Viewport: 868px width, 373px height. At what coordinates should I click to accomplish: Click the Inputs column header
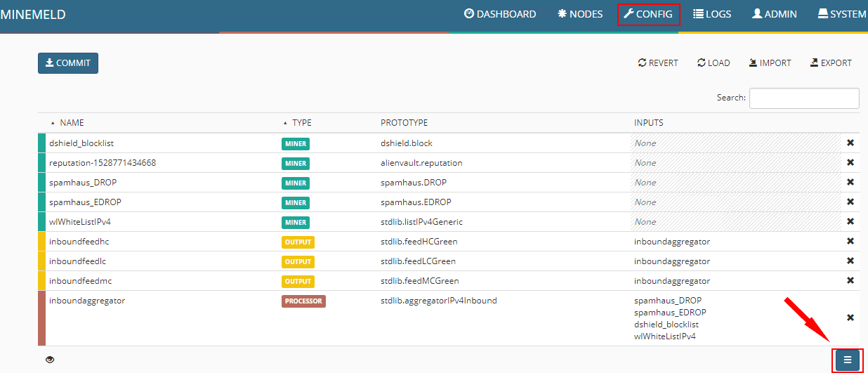(649, 123)
